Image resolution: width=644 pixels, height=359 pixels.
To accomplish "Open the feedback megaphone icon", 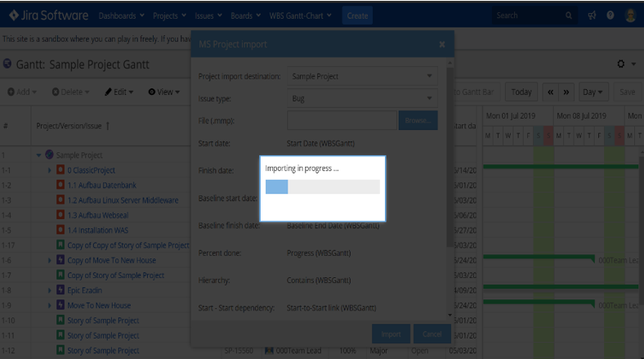I will click(592, 16).
